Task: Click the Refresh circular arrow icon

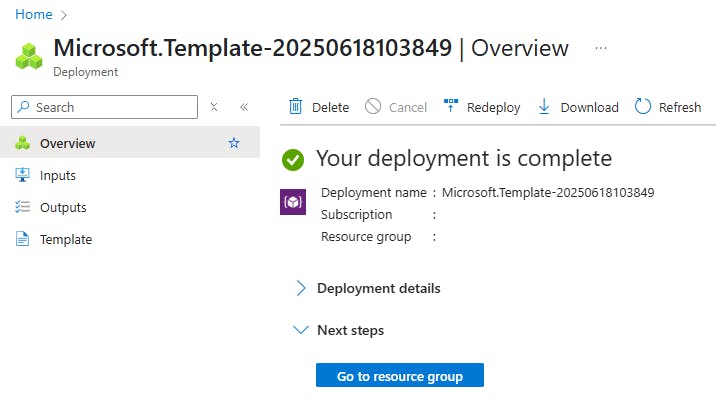Action: pos(642,106)
